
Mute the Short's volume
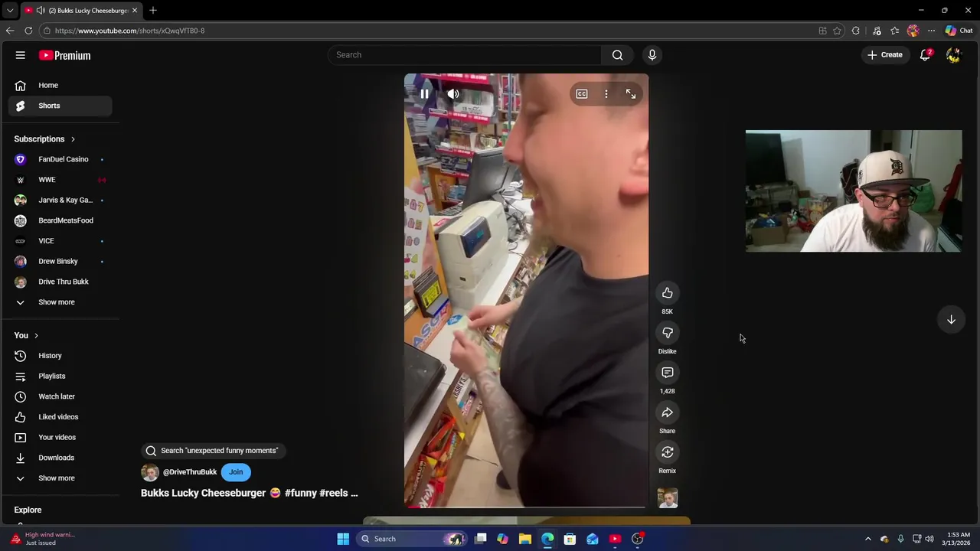point(453,94)
